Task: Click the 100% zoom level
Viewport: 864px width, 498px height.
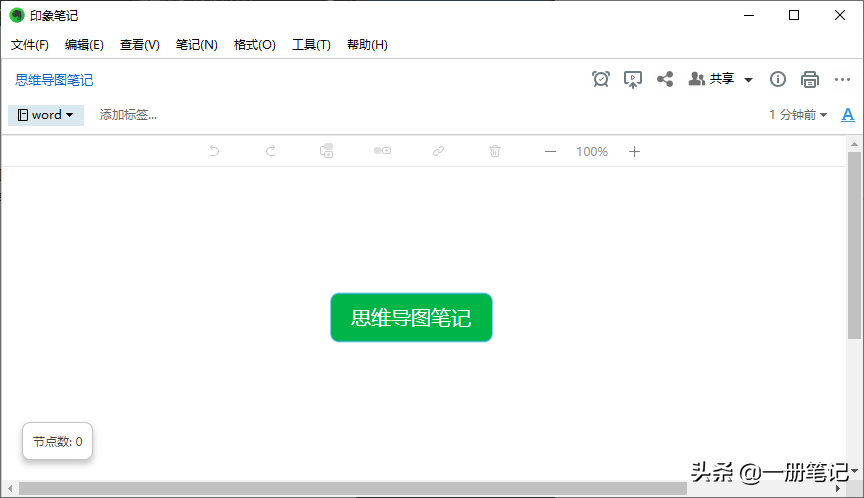Action: pos(592,151)
